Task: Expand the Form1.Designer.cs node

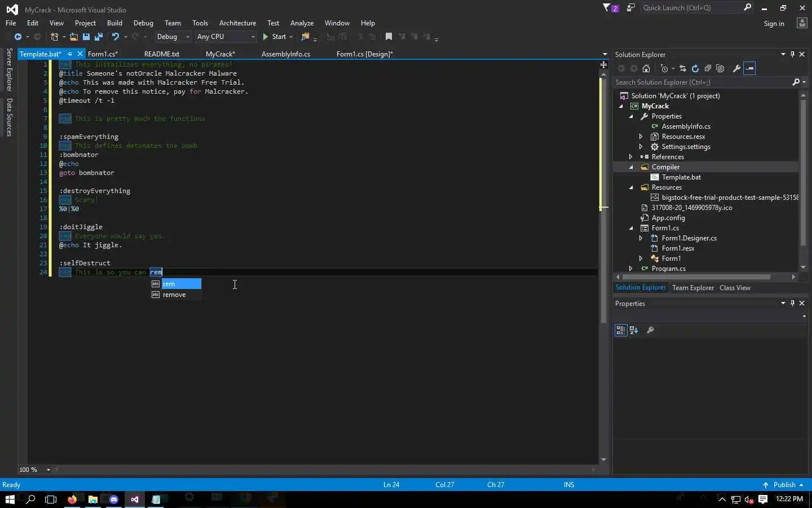Action: [641, 238]
